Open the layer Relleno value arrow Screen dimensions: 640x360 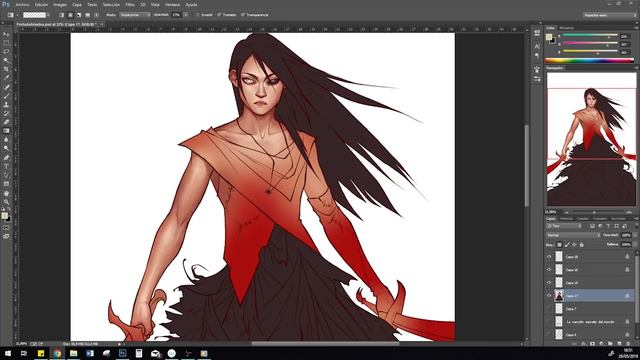click(635, 244)
